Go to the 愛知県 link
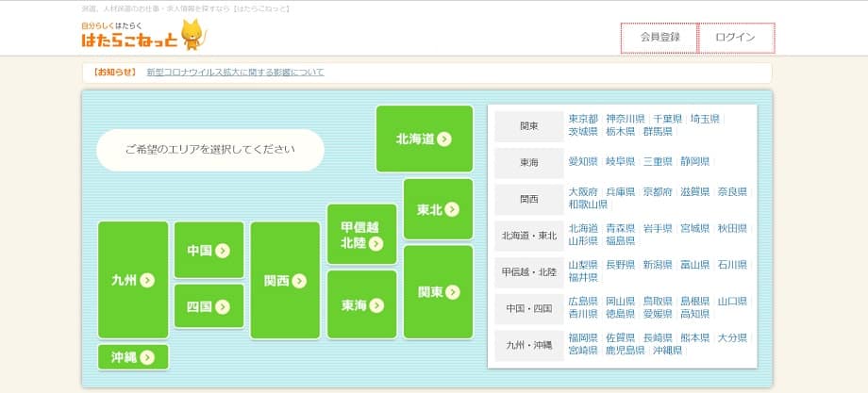This screenshot has width=868, height=393. [x=583, y=161]
